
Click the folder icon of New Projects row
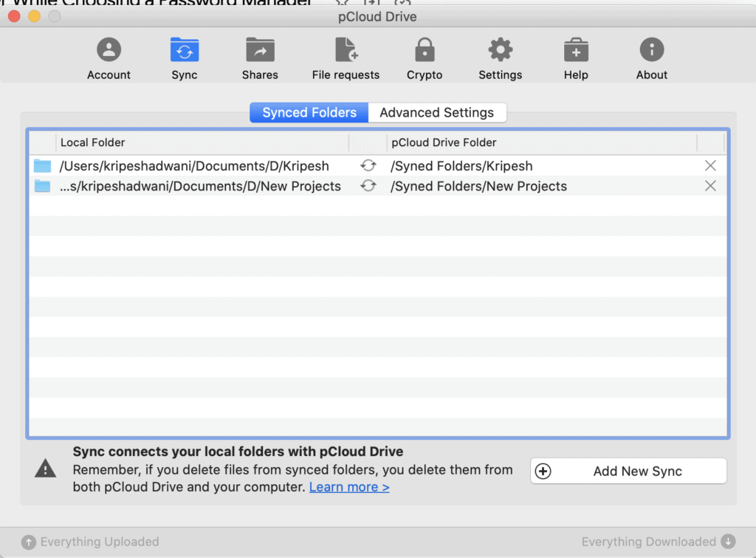(42, 186)
